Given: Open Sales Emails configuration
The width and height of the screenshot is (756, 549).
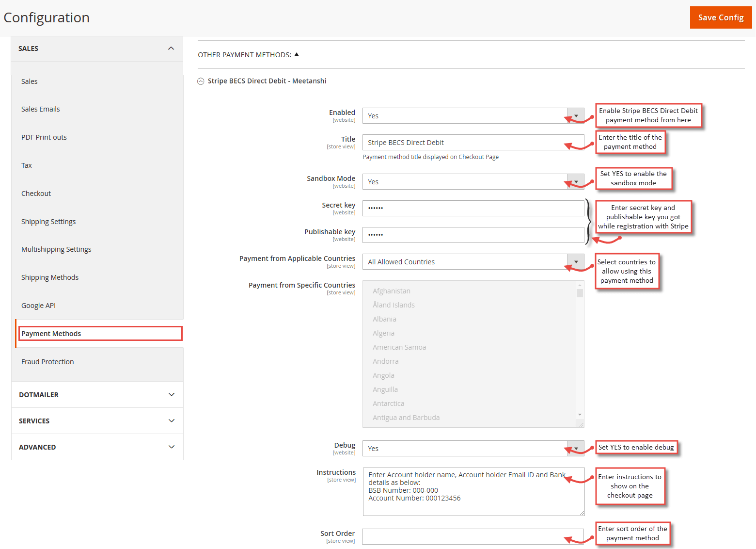Looking at the screenshot, I should (40, 109).
